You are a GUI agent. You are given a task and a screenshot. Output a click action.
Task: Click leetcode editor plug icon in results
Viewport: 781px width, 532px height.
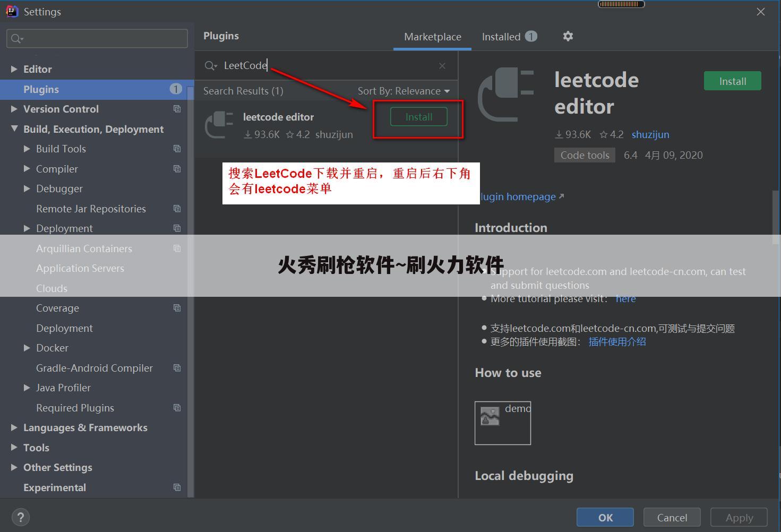219,125
